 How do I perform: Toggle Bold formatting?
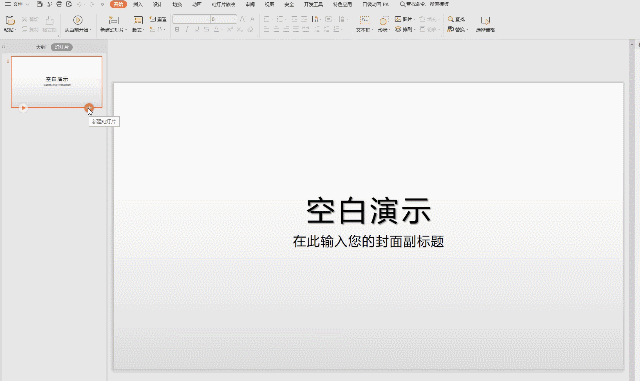pos(177,29)
